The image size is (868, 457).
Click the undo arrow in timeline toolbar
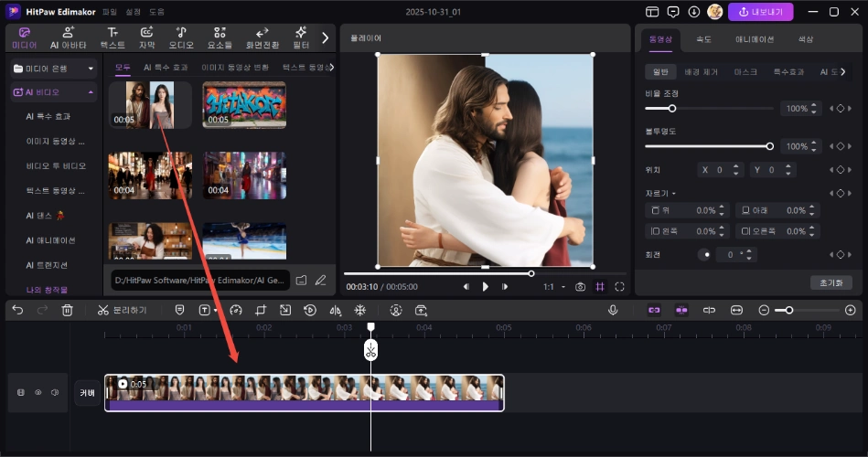17,311
